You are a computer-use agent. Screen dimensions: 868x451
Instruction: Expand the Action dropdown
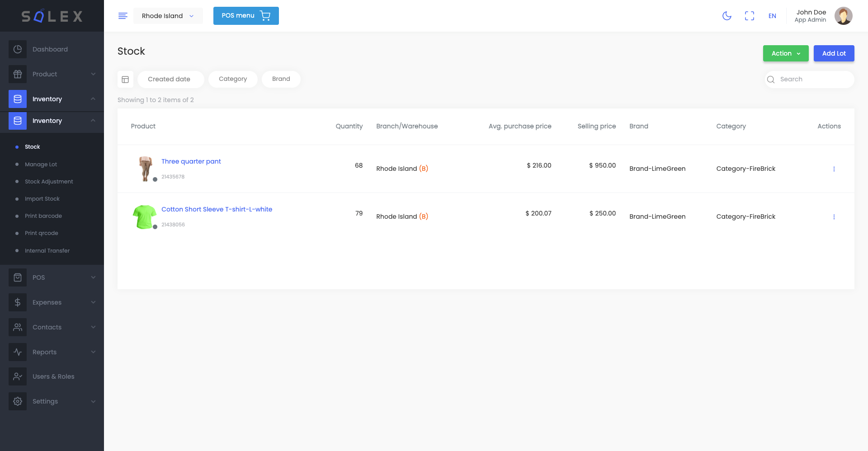tap(785, 53)
